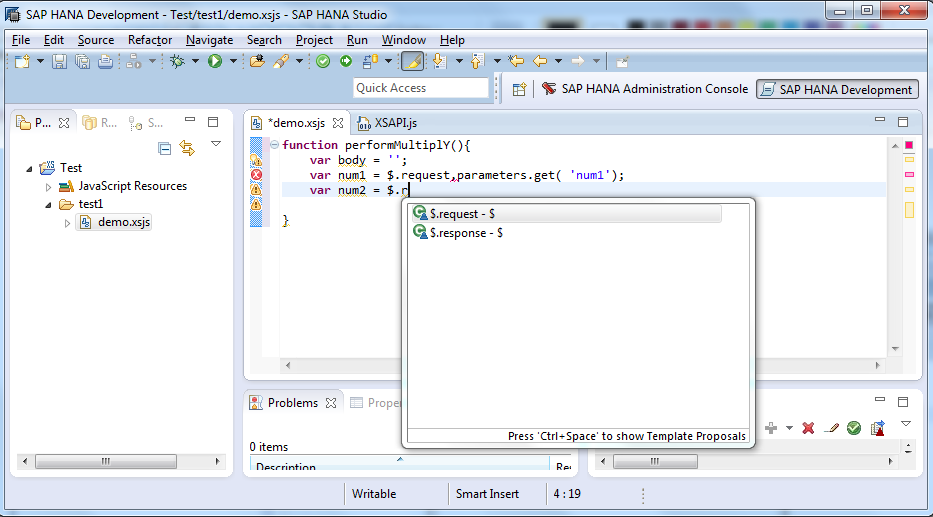This screenshot has height=517, width=933.
Task: Click the green checkmark icon in bottom panel
Action: point(853,428)
